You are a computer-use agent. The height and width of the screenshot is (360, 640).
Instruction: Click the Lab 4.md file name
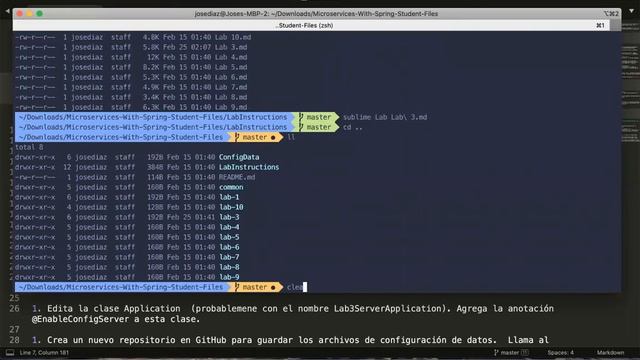pos(231,57)
